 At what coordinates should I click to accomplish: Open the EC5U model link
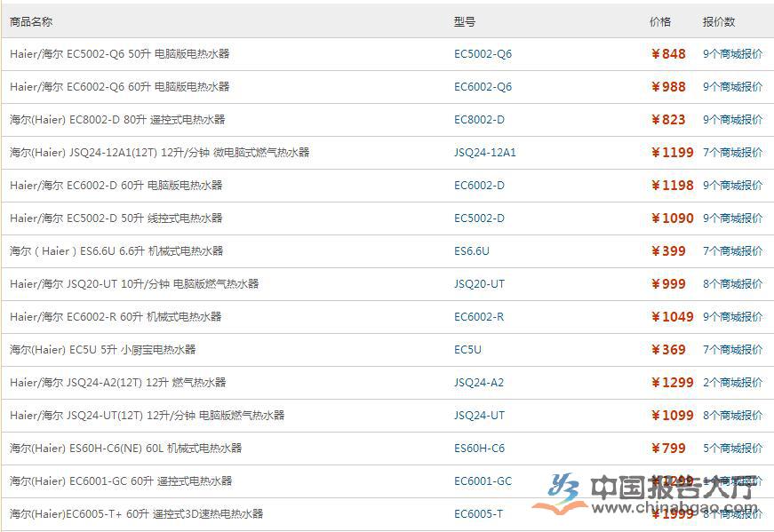[467, 349]
